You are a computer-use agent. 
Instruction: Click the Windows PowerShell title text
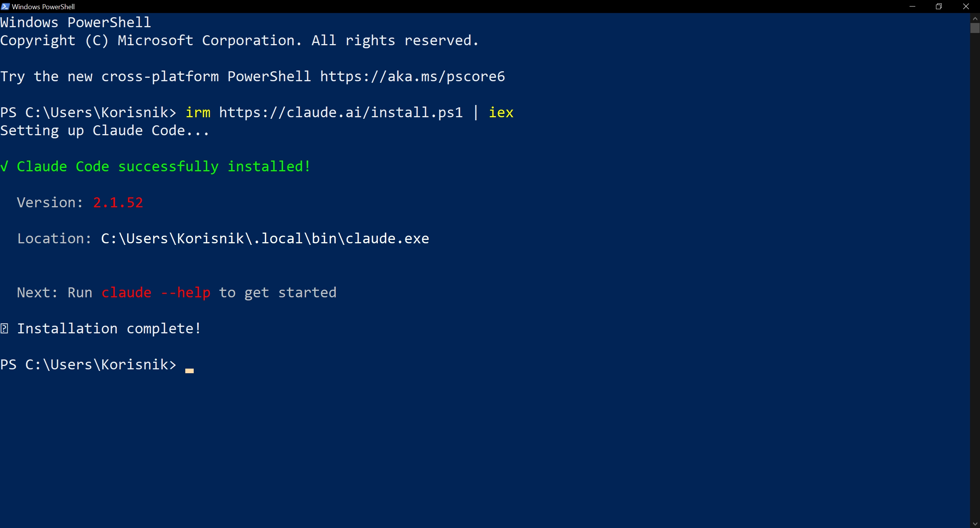point(43,6)
